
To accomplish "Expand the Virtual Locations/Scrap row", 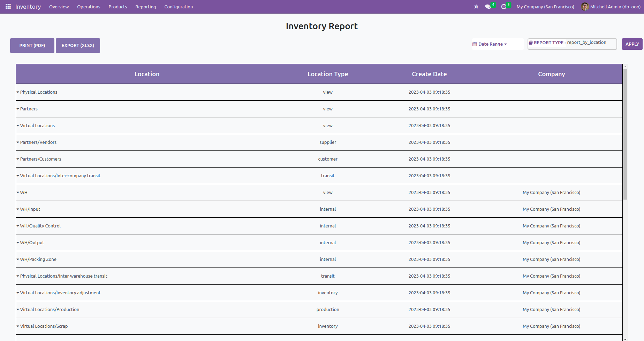I will (18, 326).
